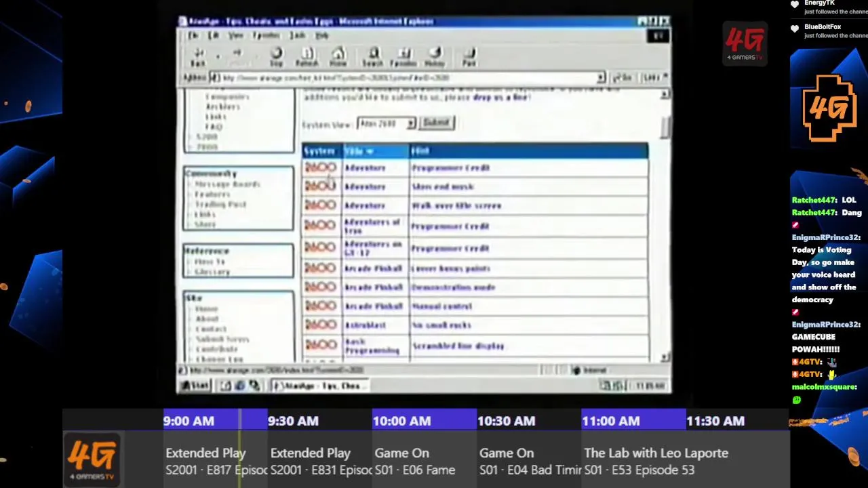The width and height of the screenshot is (868, 488).
Task: Click the 4 Gamers TV logo in the top corner
Action: [x=745, y=44]
